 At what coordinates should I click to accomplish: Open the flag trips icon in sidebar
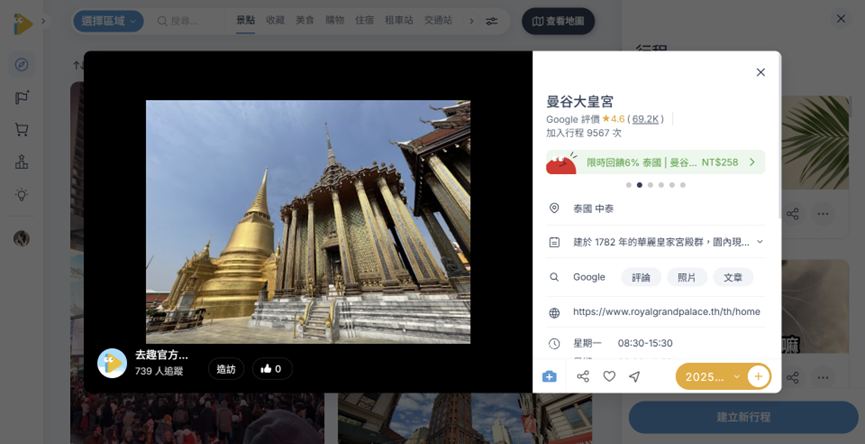click(x=22, y=98)
